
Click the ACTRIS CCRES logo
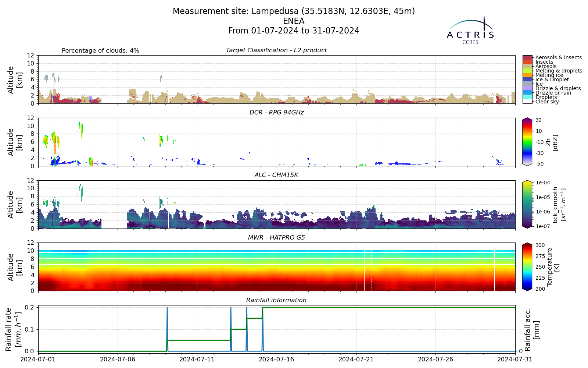470,30
